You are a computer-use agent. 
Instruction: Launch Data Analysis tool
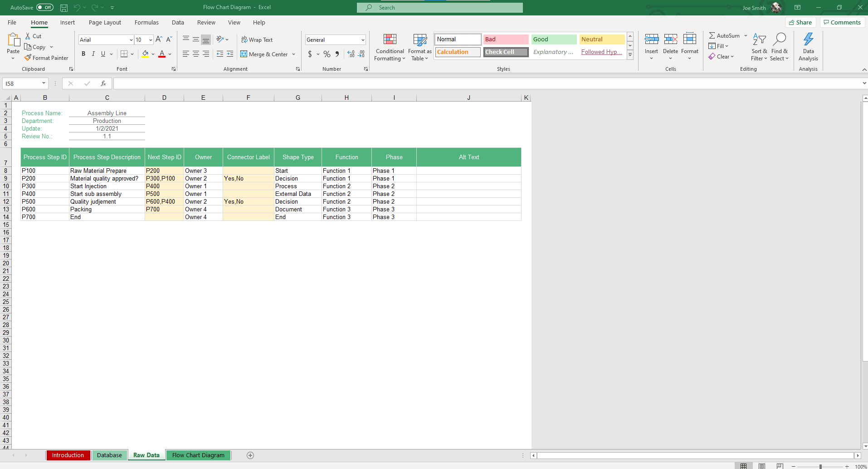tap(809, 47)
